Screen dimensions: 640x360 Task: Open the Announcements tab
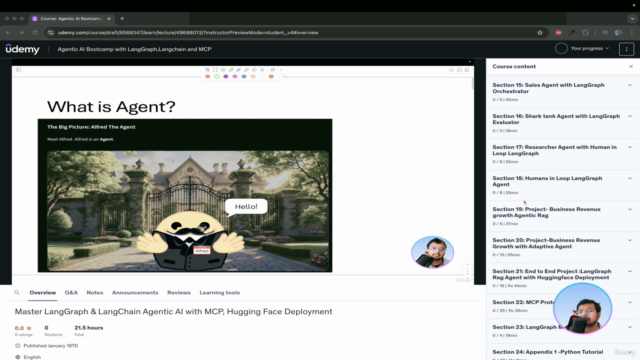tap(135, 293)
